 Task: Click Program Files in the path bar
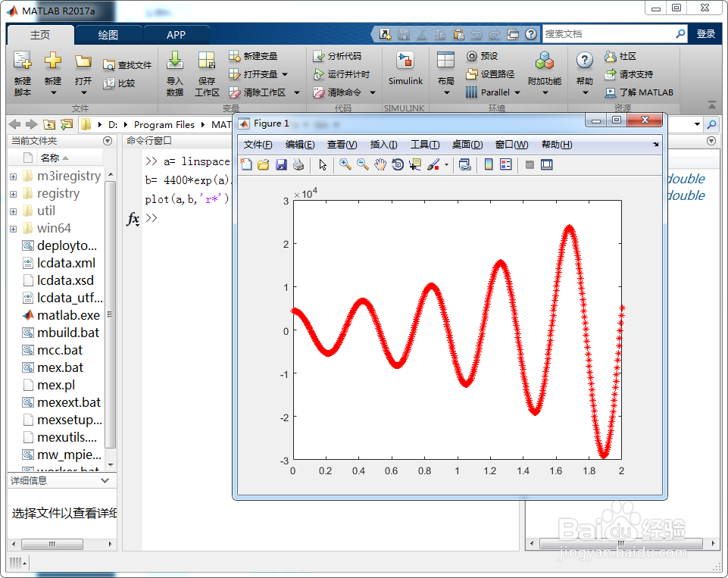[x=164, y=125]
